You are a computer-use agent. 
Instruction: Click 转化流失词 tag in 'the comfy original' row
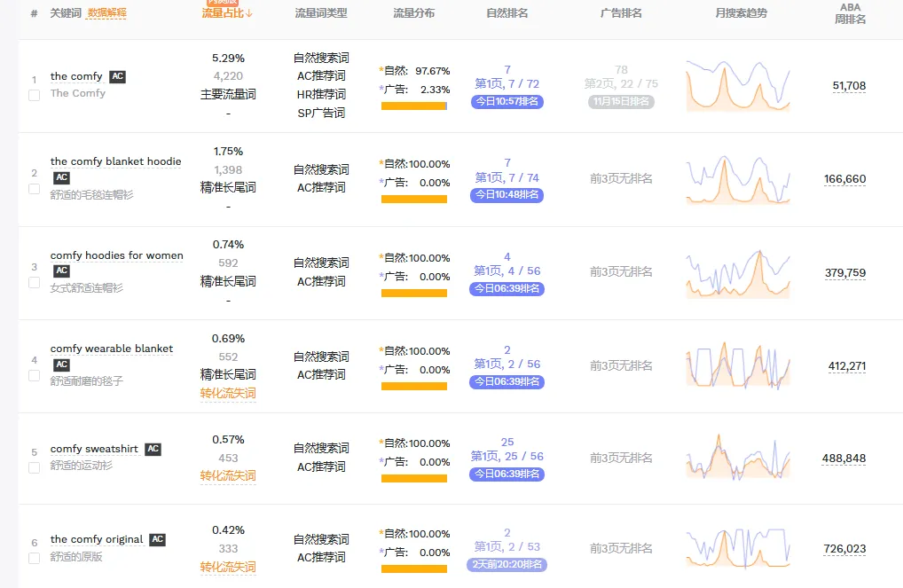[x=228, y=567]
